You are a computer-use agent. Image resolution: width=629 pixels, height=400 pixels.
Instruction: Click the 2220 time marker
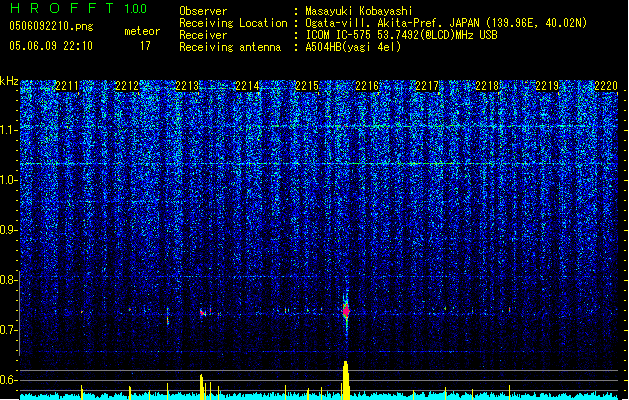tap(606, 86)
